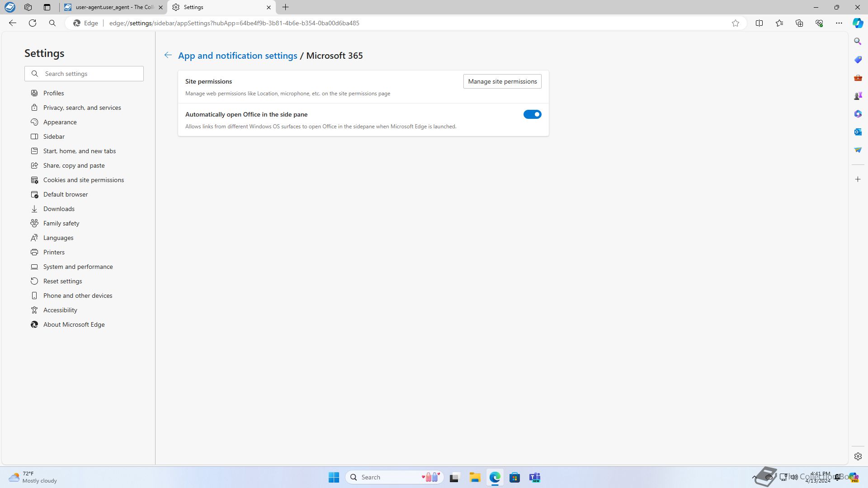Viewport: 868px width, 488px height.
Task: Click Manage site permissions button
Action: click(x=502, y=81)
